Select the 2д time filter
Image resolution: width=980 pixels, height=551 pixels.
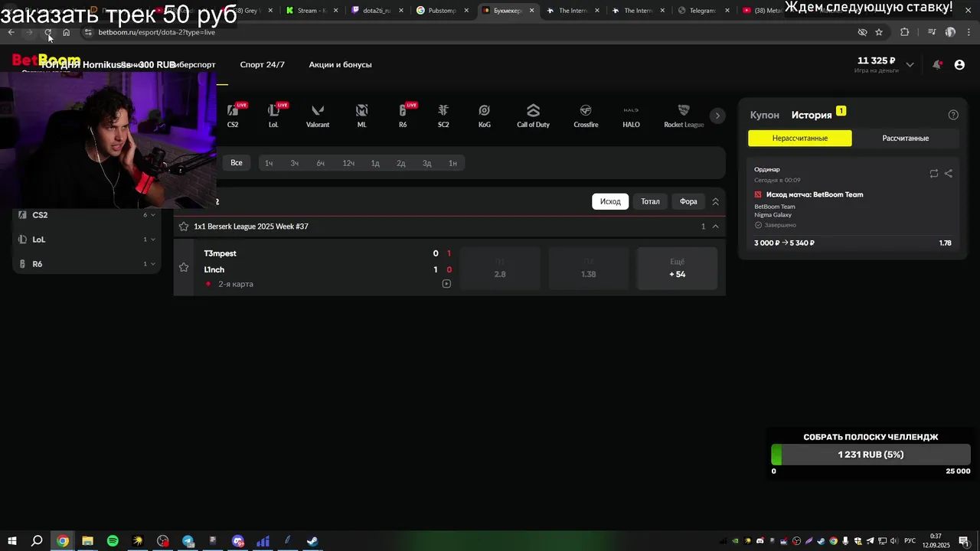tap(400, 163)
